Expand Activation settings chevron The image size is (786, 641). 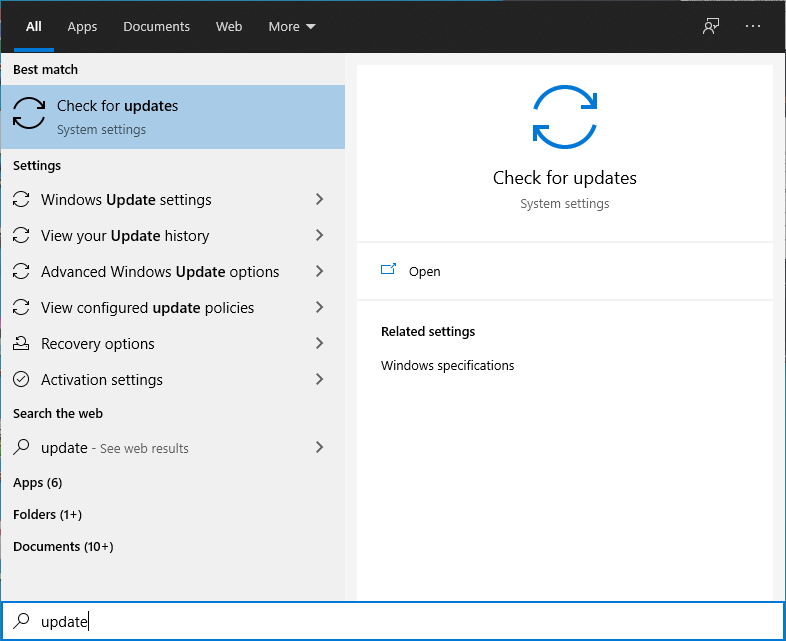pos(319,379)
